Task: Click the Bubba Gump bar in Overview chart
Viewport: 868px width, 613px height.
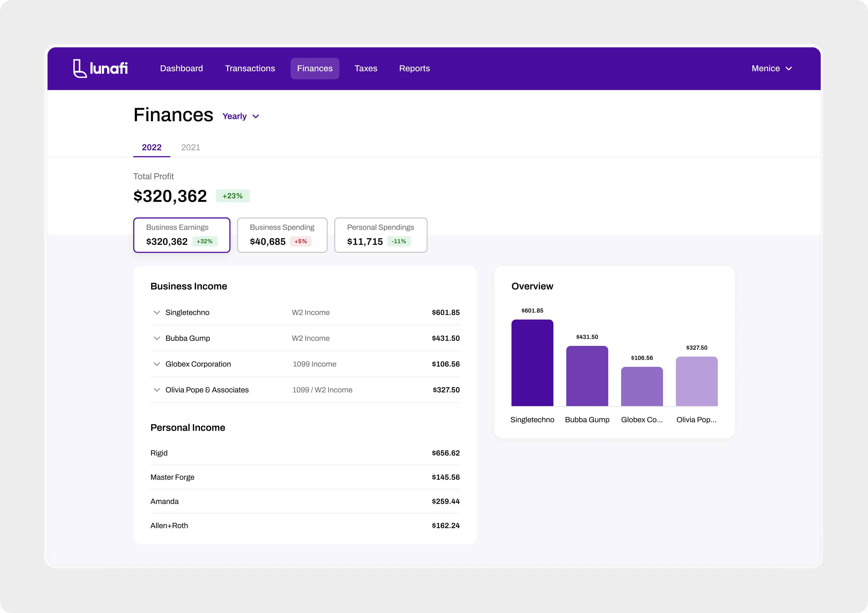Action: 587,376
